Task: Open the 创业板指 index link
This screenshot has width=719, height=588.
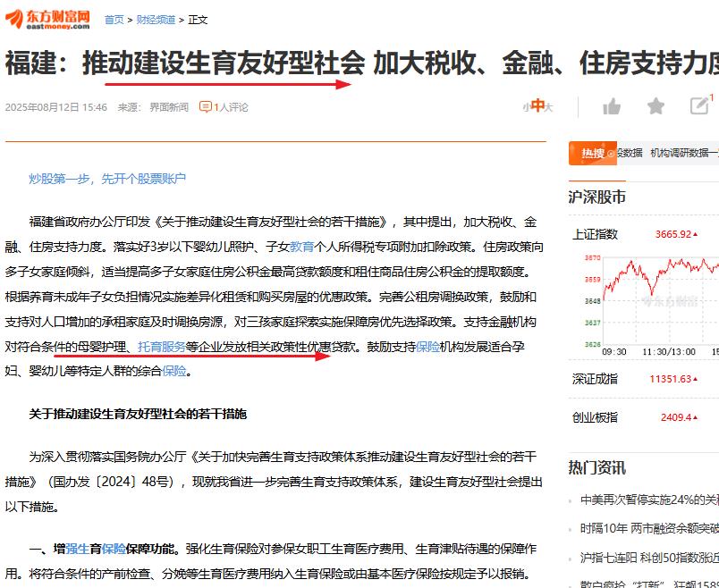Action: coord(595,417)
